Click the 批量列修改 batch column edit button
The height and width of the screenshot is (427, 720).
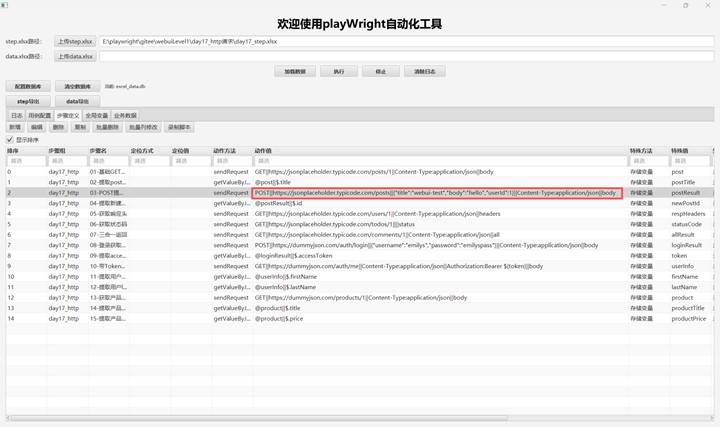click(143, 127)
